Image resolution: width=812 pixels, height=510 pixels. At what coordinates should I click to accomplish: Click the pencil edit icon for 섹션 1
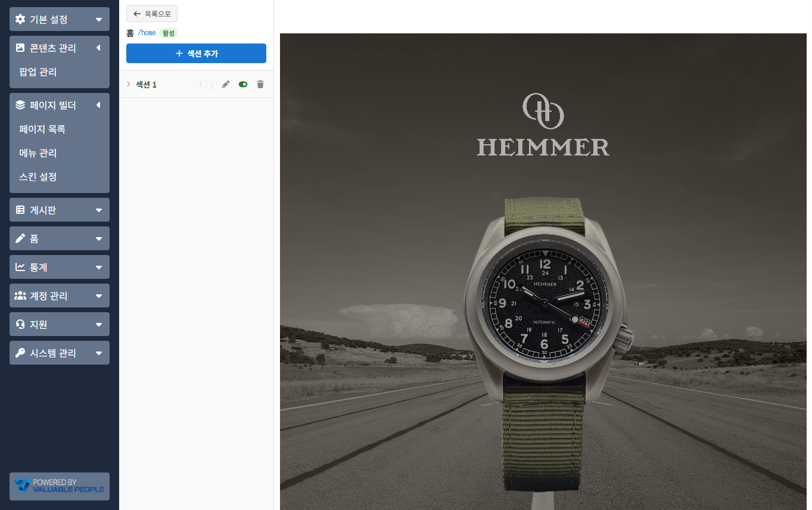[226, 85]
